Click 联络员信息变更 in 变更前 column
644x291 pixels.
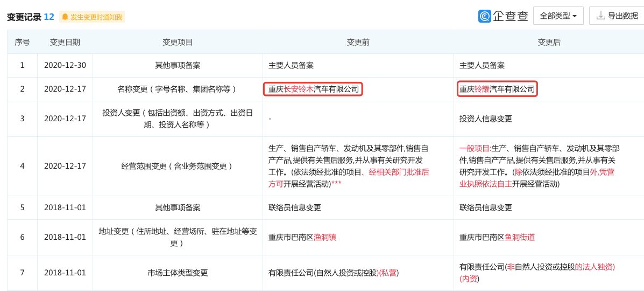pyautogui.click(x=295, y=207)
